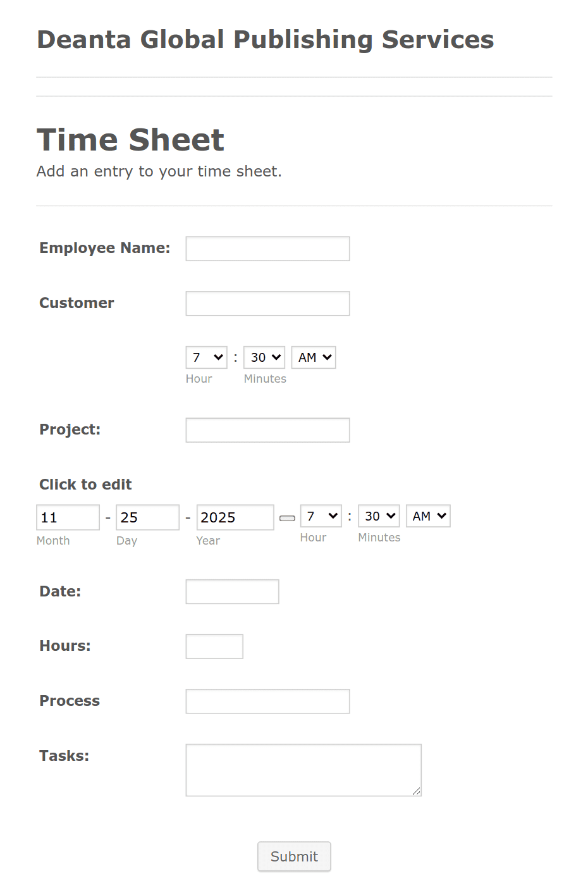Open the AM/PM selector beside the date fields
The width and height of the screenshot is (588, 895).
427,515
